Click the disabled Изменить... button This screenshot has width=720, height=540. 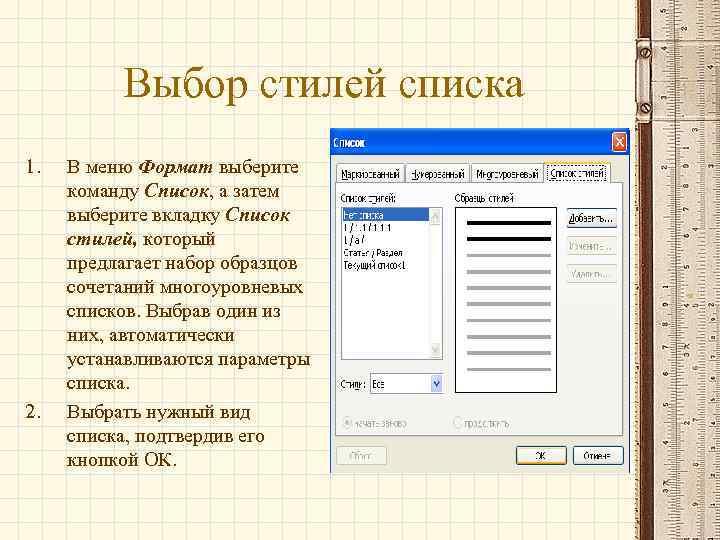click(x=591, y=247)
